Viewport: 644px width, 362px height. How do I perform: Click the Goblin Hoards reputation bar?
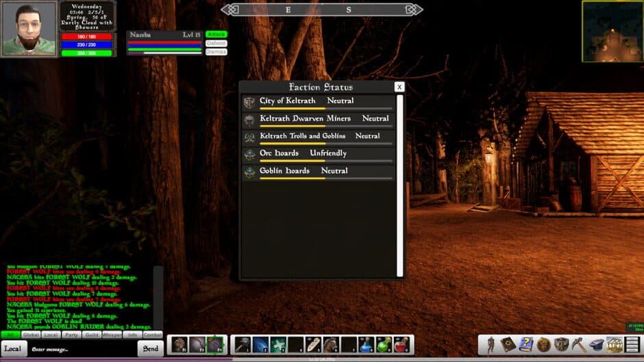point(325,179)
